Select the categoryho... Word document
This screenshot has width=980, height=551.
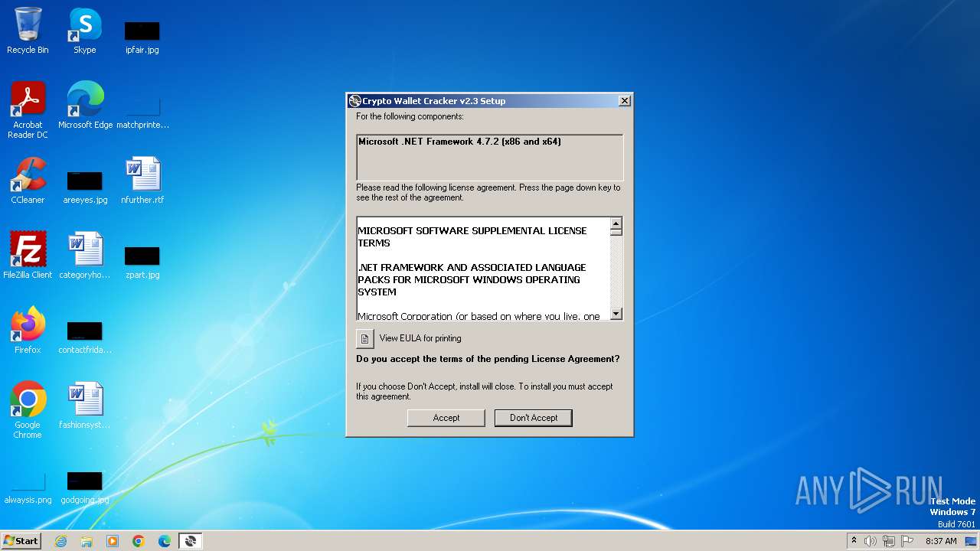pos(85,255)
